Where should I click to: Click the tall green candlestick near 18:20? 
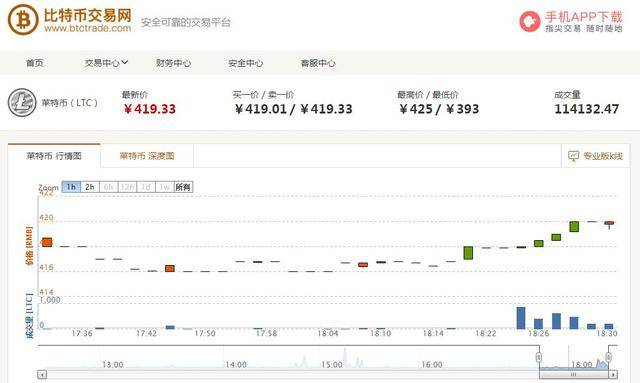pyautogui.click(x=468, y=253)
